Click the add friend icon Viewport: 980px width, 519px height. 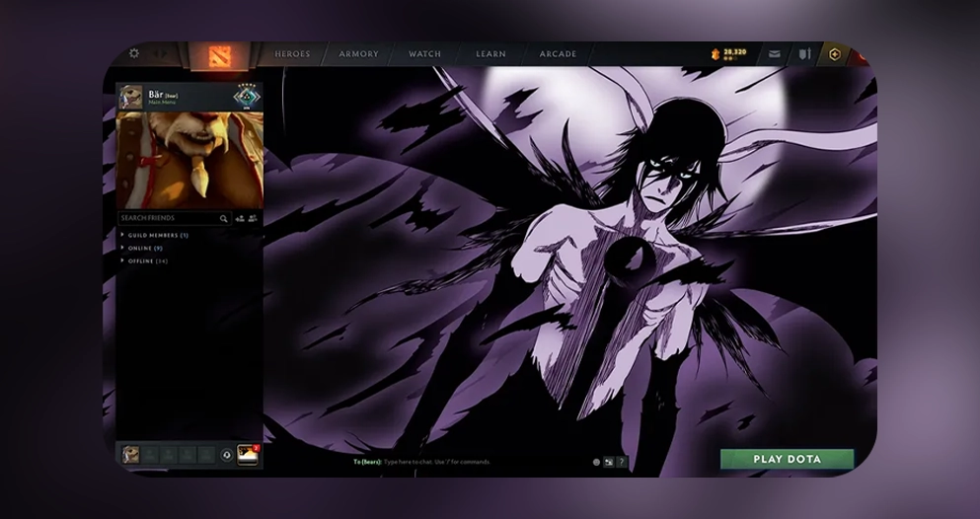click(240, 219)
